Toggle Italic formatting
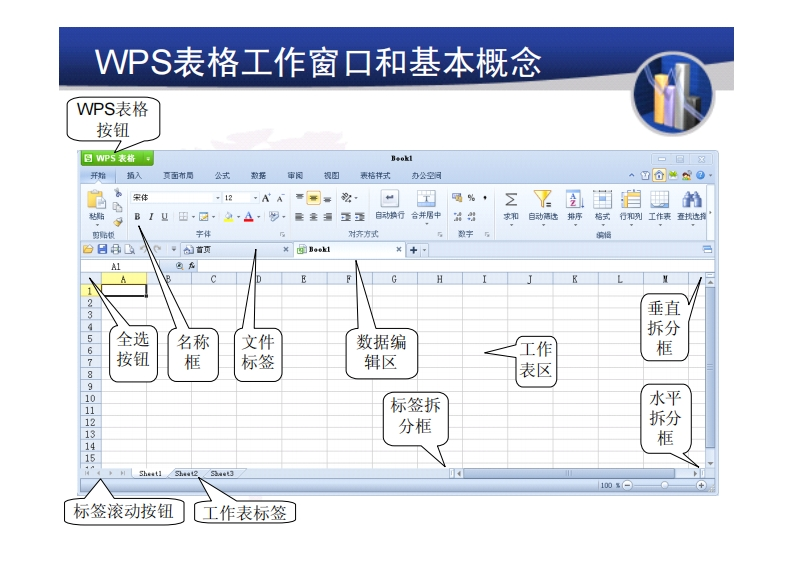Viewport: 793px width, 561px height. click(151, 216)
